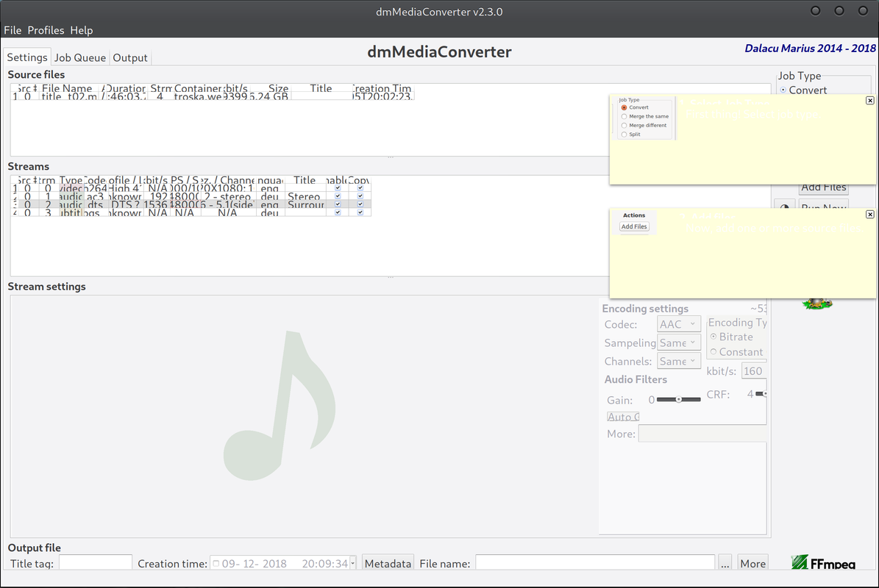The height and width of the screenshot is (588, 879).
Task: Click the File name input field
Action: [x=595, y=563]
